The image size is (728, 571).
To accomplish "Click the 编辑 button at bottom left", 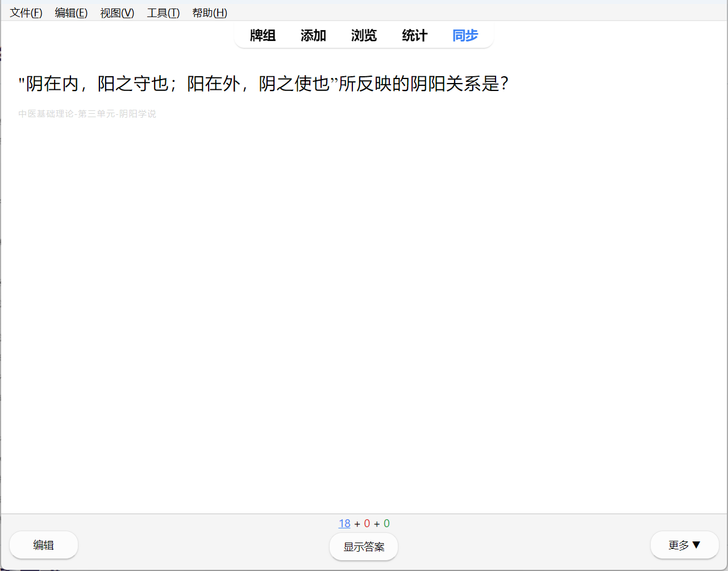I will pyautogui.click(x=44, y=545).
